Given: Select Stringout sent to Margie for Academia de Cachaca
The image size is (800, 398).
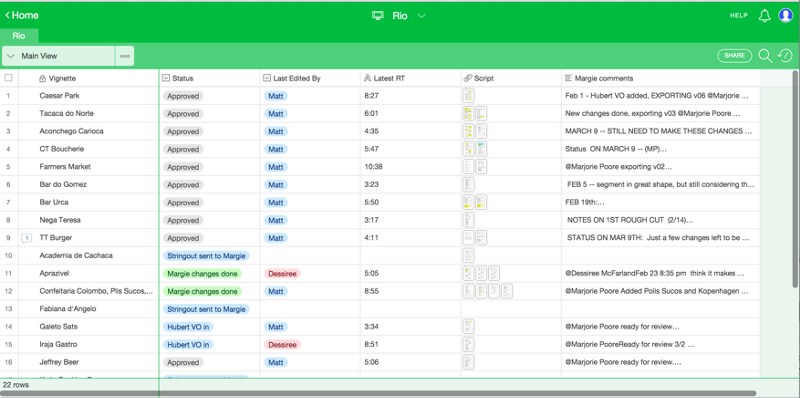Looking at the screenshot, I should [206, 256].
